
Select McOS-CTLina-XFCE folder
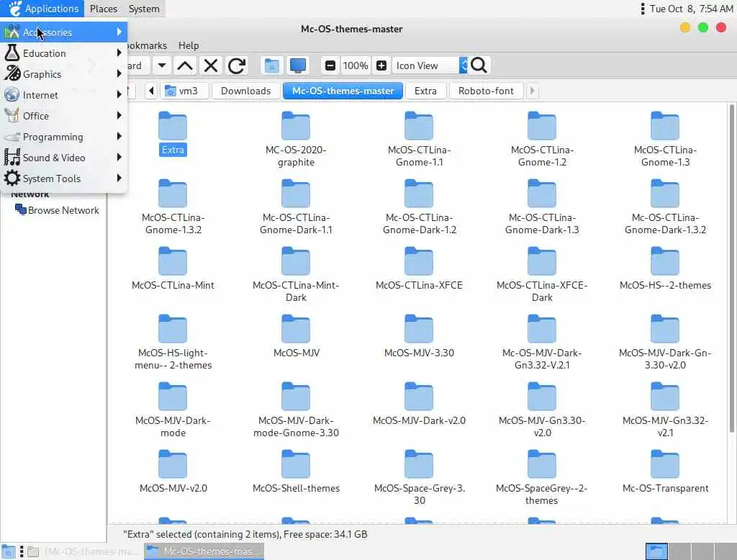[x=419, y=261]
